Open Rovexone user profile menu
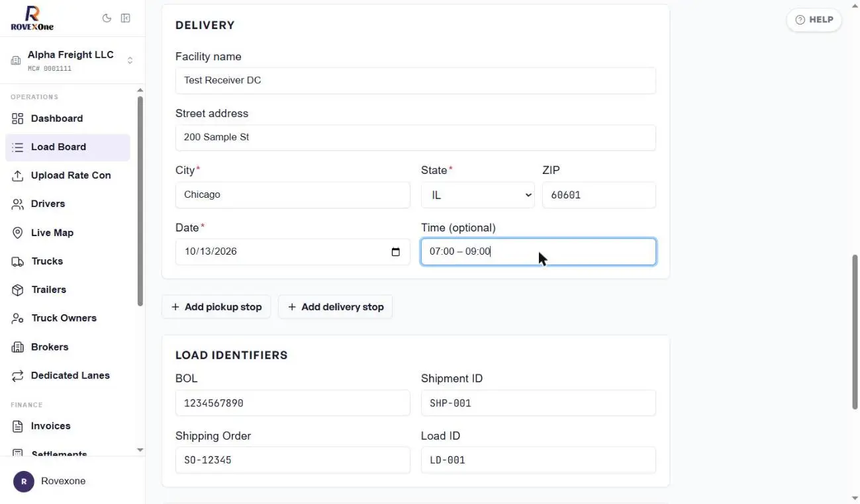Image resolution: width=860 pixels, height=504 pixels. 72,482
